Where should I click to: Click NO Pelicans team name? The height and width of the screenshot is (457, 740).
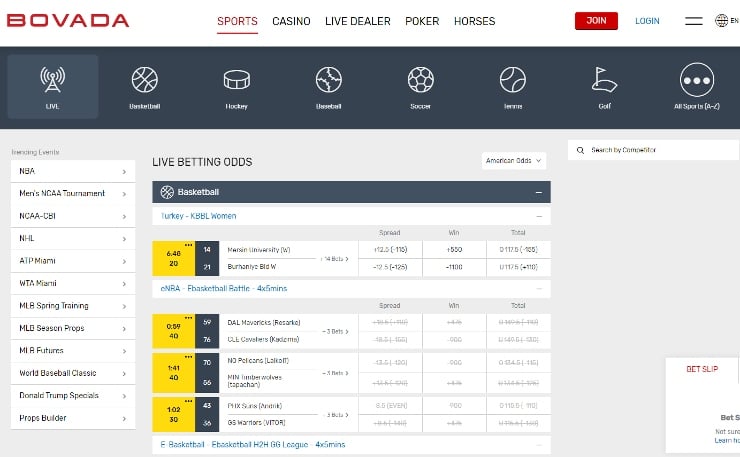coord(258,361)
